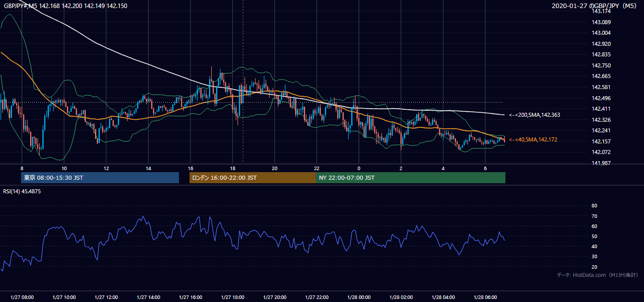The width and height of the screenshot is (644, 302).
Task: Click the 1/28 00:00 bottom time label
Action: [x=359, y=297]
